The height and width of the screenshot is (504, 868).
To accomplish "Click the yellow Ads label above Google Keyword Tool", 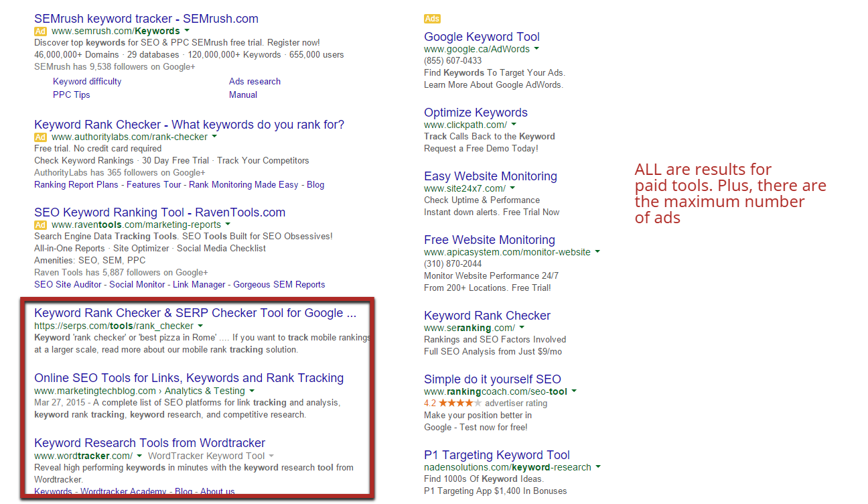I will [x=432, y=19].
